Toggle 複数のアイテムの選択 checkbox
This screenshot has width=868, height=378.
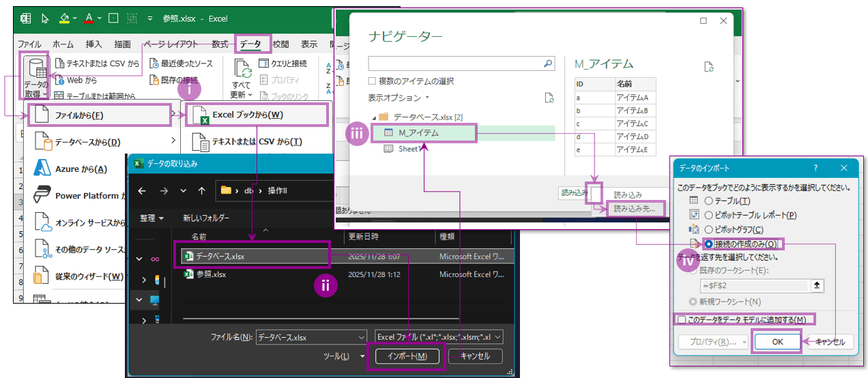(372, 81)
